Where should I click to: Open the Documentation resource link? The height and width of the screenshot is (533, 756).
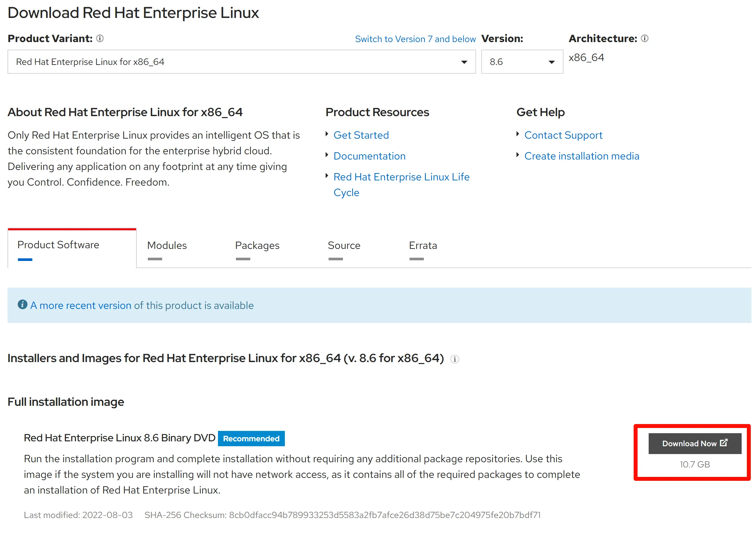pos(369,156)
